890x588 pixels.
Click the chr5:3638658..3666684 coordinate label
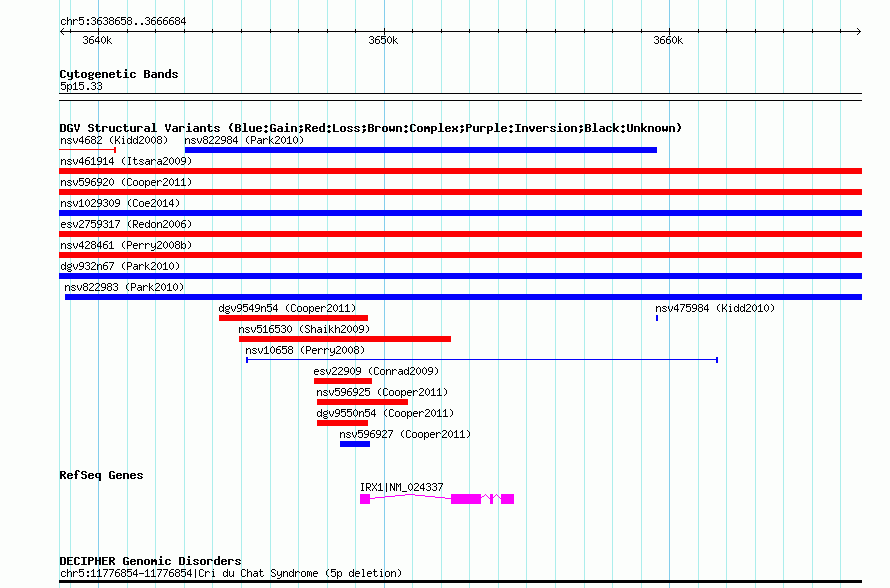pos(123,21)
